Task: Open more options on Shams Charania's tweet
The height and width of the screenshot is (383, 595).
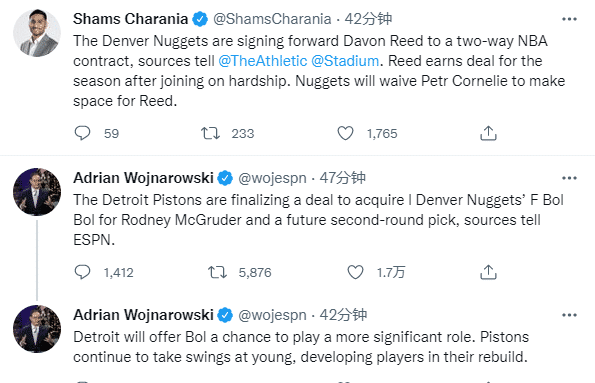Action: click(570, 19)
